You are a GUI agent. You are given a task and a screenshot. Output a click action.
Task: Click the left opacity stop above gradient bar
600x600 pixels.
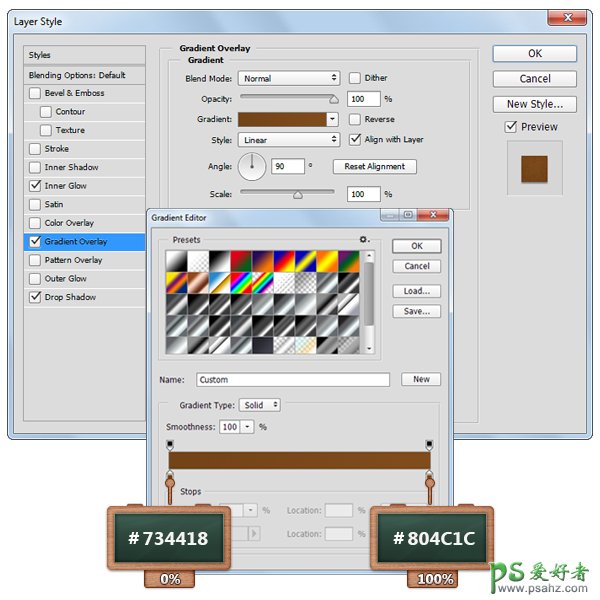click(170, 444)
